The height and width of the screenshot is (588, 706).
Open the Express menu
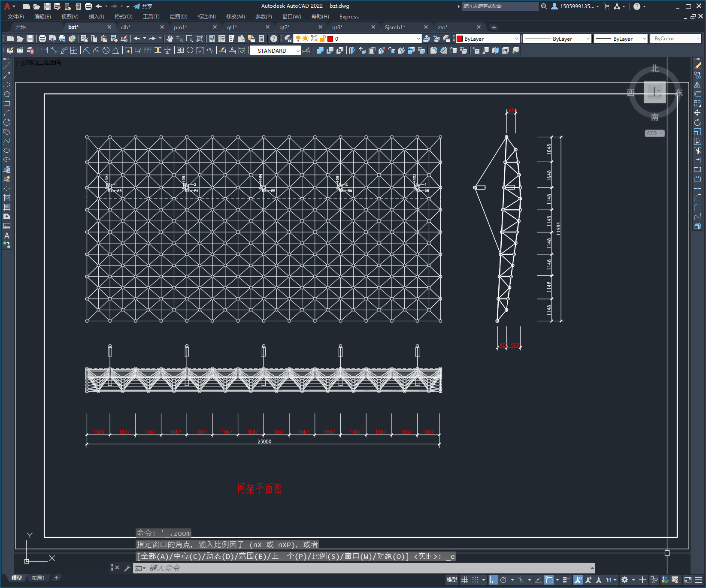tap(349, 17)
